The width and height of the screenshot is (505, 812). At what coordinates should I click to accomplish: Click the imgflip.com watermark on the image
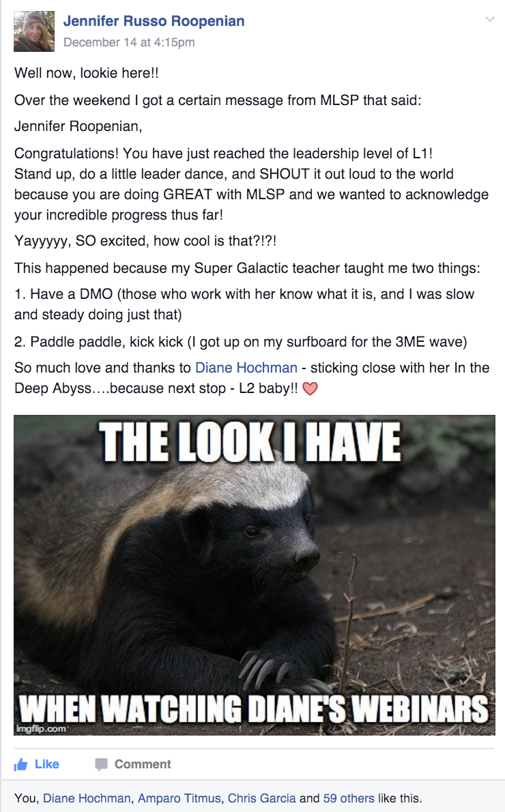click(x=41, y=729)
